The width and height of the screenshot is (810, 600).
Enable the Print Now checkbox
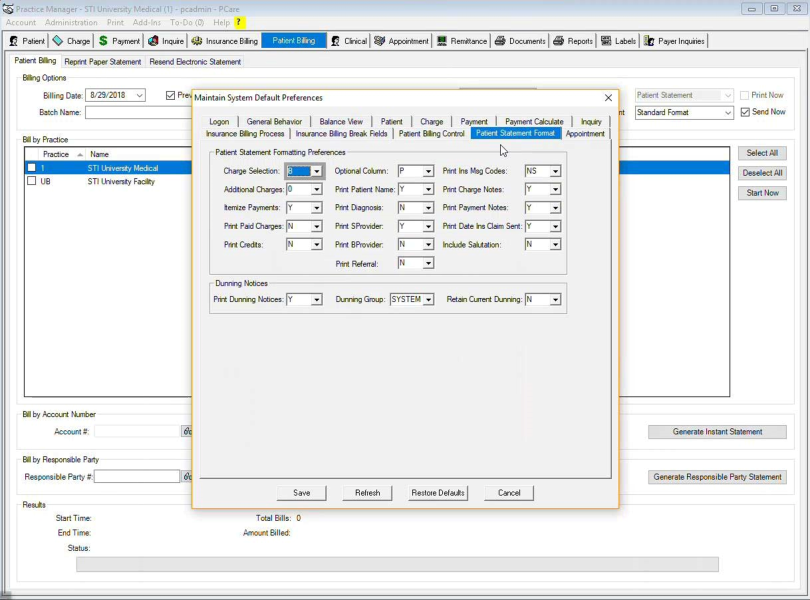[x=745, y=96]
